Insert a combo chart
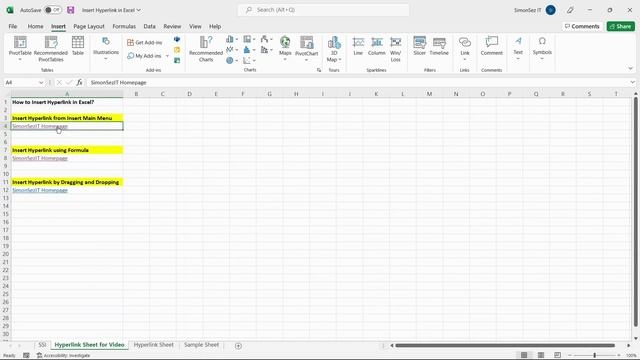Image resolution: width=640 pixels, height=360 pixels. coord(267,50)
